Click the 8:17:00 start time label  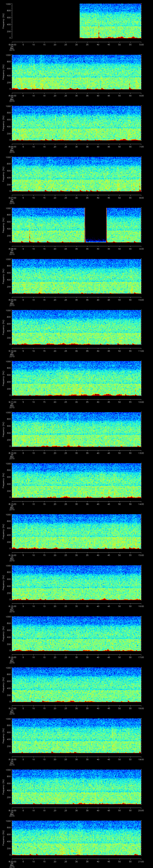(x=12, y=708)
